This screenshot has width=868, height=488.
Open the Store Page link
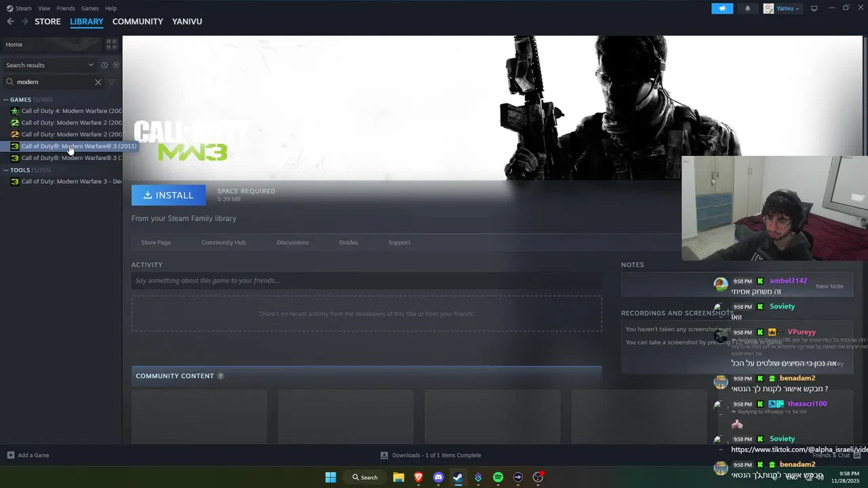[156, 243]
